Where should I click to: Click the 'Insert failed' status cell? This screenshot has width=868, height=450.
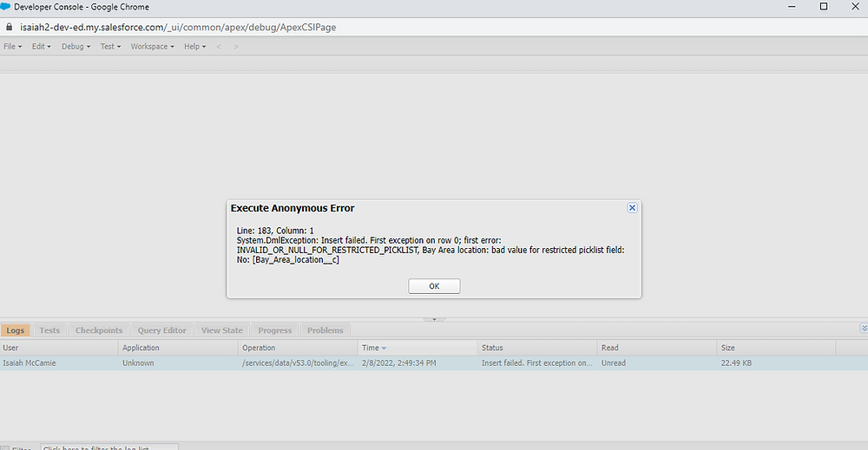[537, 363]
